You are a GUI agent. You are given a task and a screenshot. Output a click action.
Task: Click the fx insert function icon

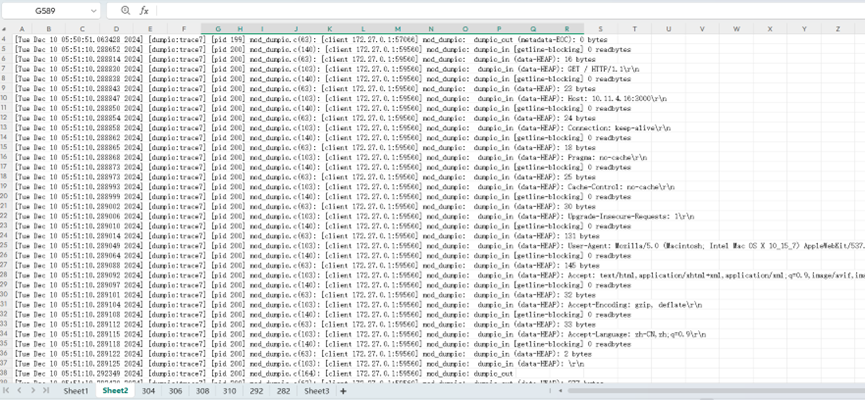pyautogui.click(x=144, y=10)
